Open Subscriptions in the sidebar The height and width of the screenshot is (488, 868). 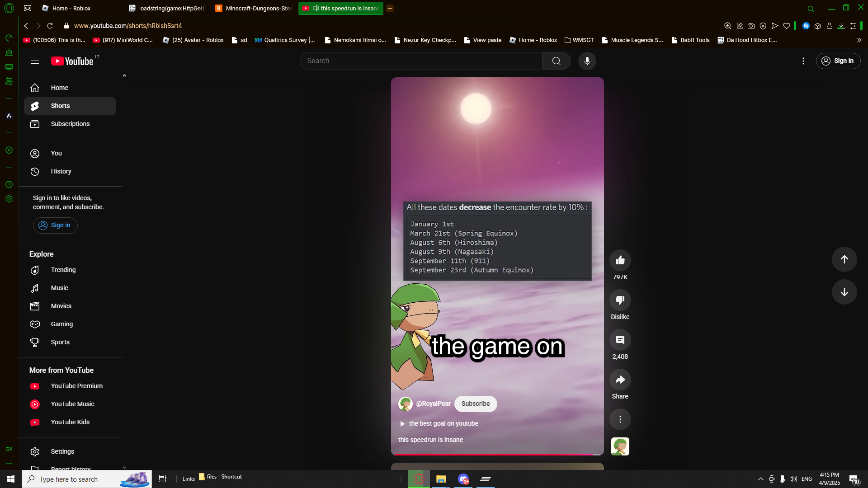[70, 124]
